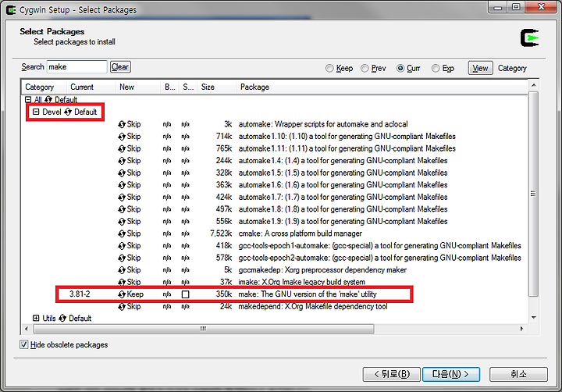
Task: Click the Package column header
Action: coord(382,87)
